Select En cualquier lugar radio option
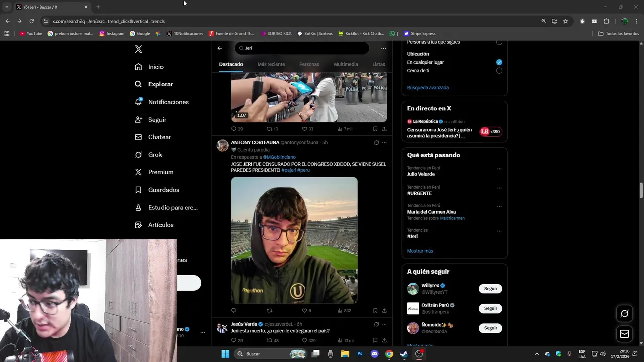Screen dimensions: 644x362 tap(499, 62)
